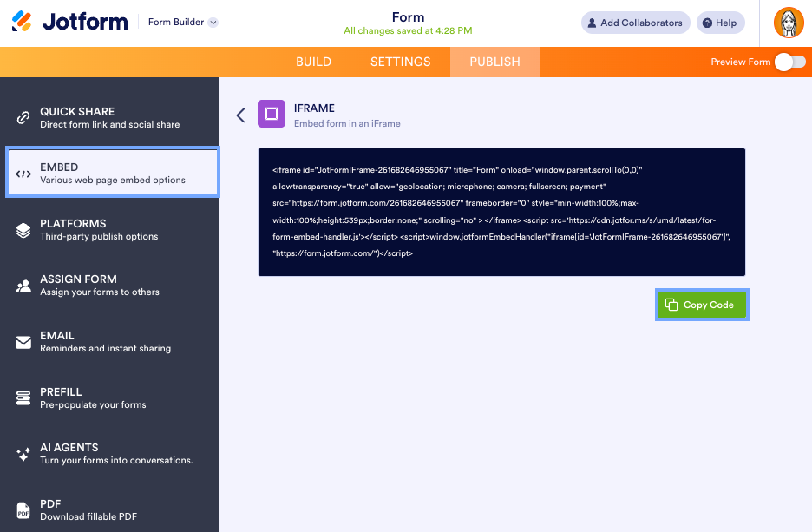Viewport: 812px width, 532px height.
Task: Open the Form Builder dropdown arrow
Action: [x=213, y=23]
